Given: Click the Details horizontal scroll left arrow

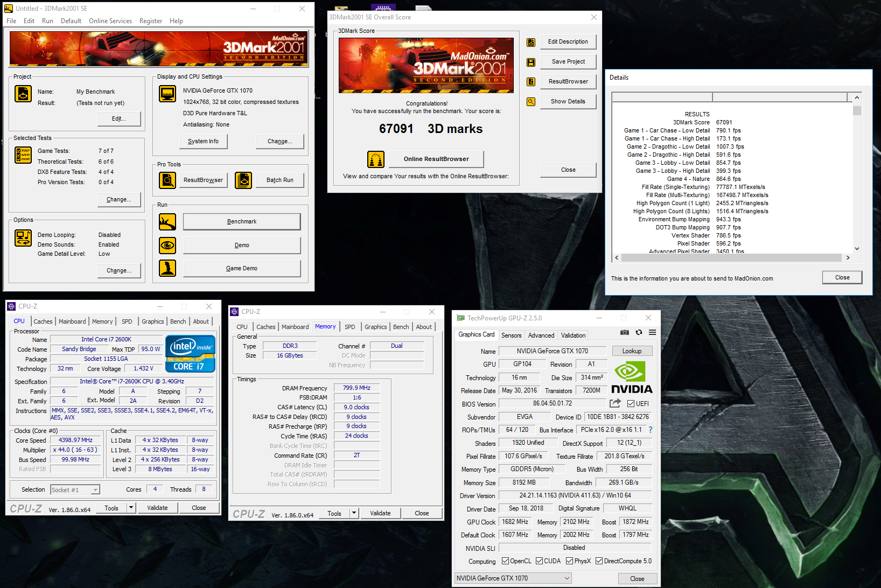Looking at the screenshot, I should [617, 257].
